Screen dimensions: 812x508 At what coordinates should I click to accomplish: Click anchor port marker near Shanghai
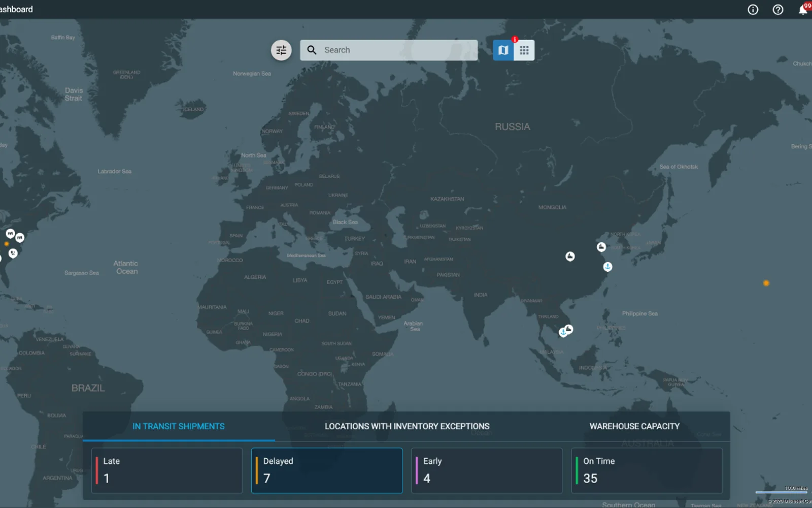coord(607,267)
